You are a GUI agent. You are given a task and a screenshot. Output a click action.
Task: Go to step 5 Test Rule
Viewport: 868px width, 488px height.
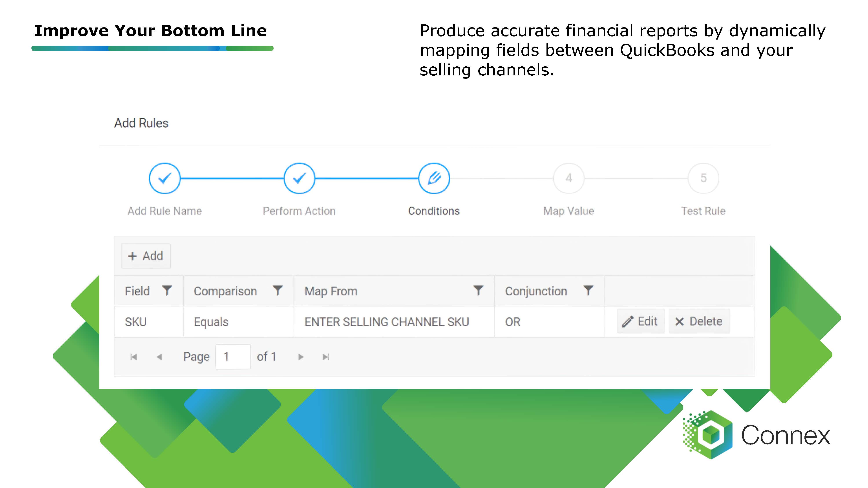point(703,178)
